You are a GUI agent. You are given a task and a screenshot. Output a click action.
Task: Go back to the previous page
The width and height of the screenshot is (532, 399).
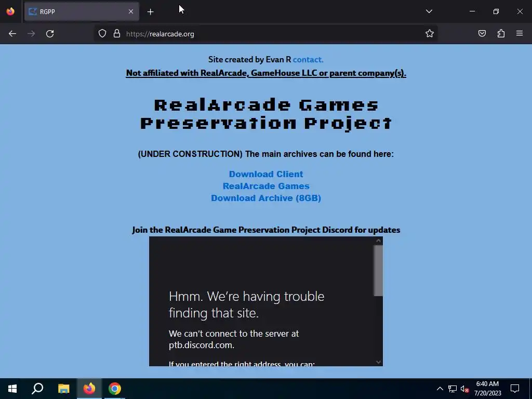12,34
